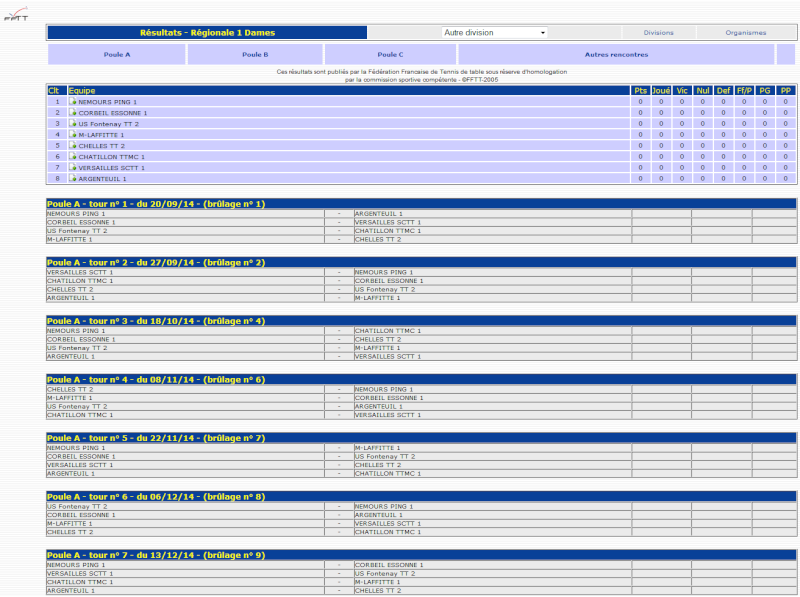This screenshot has width=800, height=597.
Task: Open the team icon for US Fontenay TT 2 in standings
Action: (x=72, y=123)
